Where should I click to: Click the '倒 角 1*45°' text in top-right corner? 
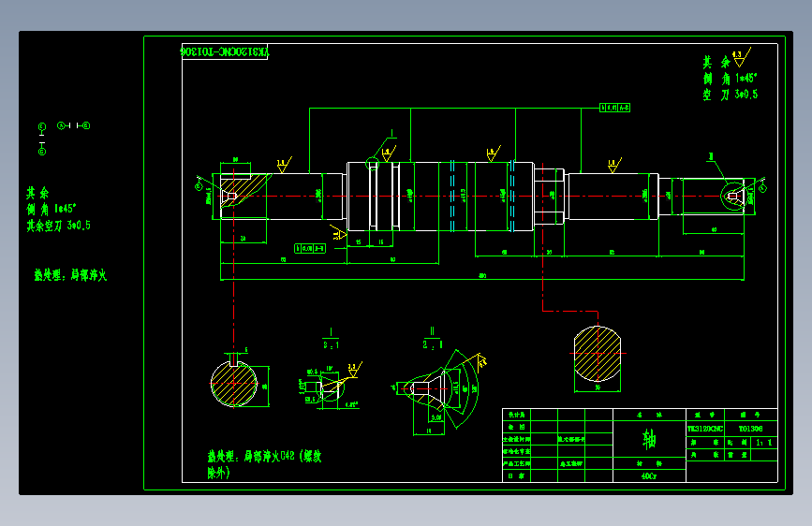pos(730,79)
